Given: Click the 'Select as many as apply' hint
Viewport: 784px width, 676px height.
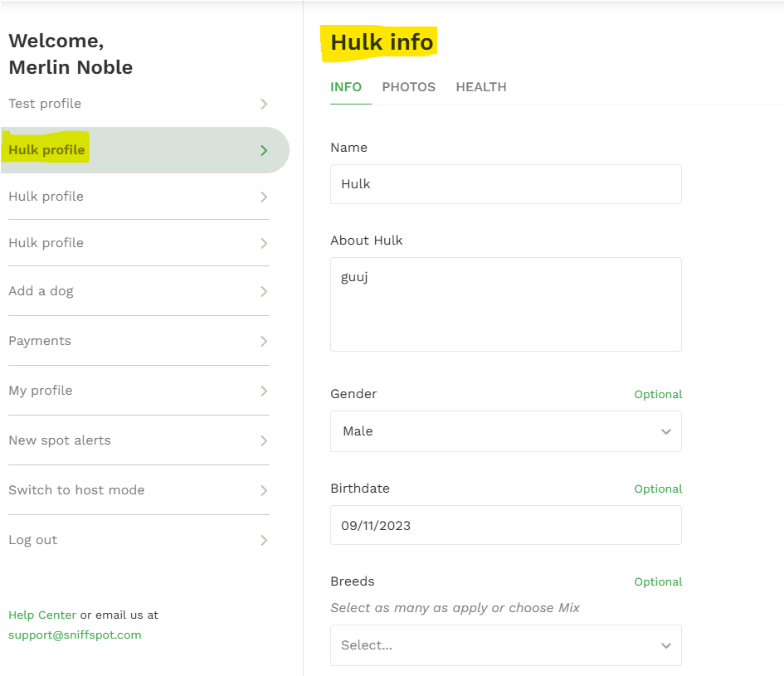Looking at the screenshot, I should click(x=455, y=608).
